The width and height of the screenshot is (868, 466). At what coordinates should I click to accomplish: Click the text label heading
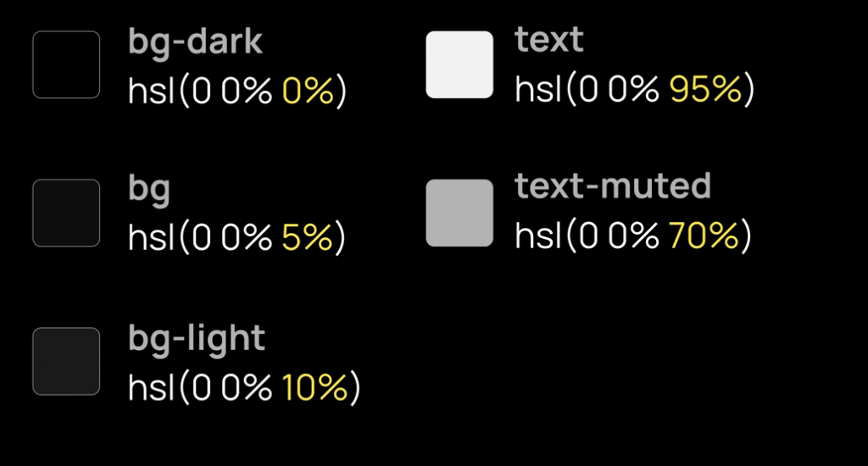549,40
